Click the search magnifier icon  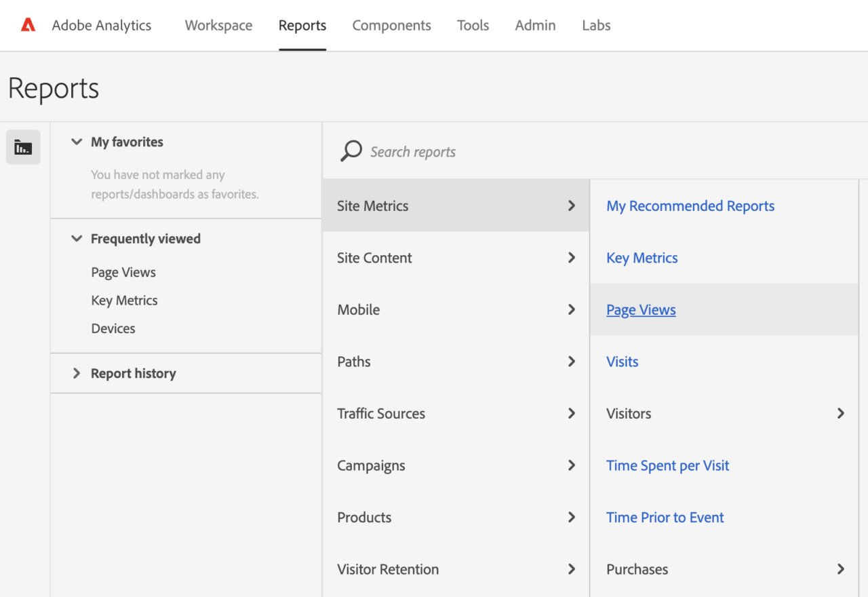(x=351, y=151)
